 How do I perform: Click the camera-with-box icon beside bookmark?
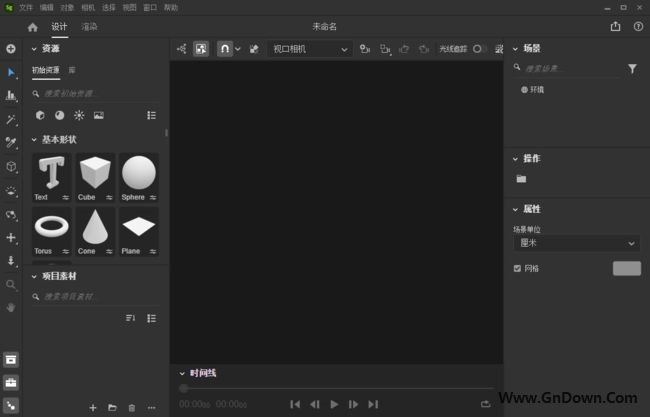(x=385, y=49)
